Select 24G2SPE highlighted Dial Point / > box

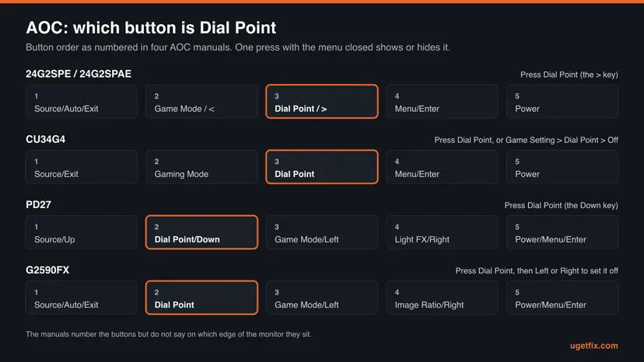tap(322, 102)
